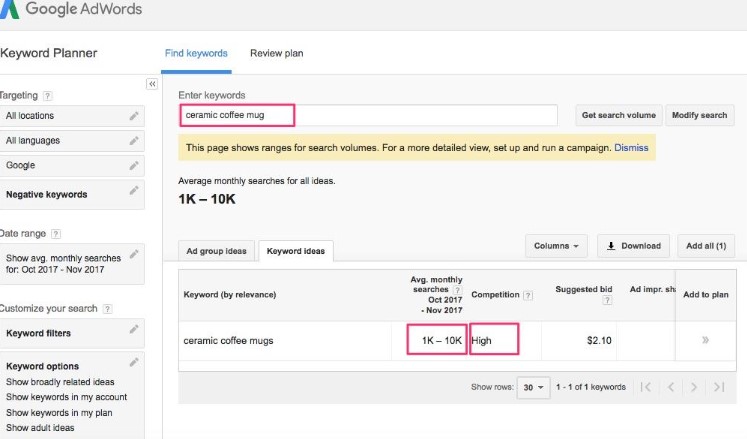The image size is (747, 439).
Task: Switch to Review plan tab
Action: [276, 53]
